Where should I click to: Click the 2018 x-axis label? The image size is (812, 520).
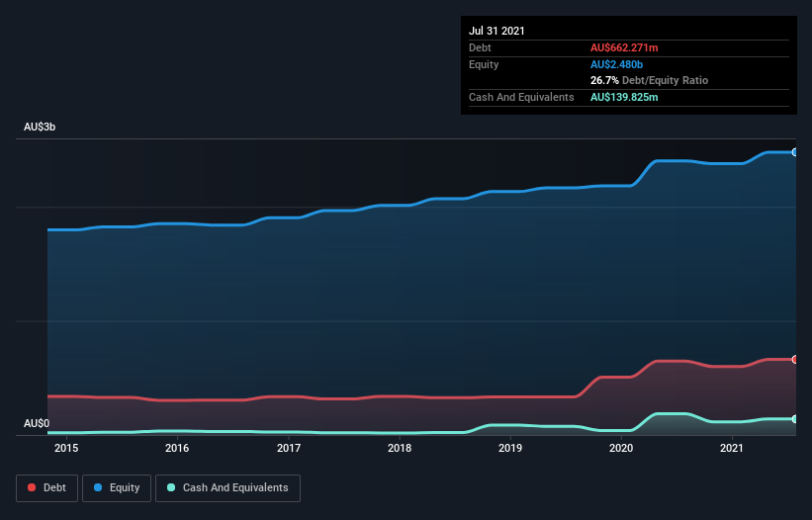[400, 448]
